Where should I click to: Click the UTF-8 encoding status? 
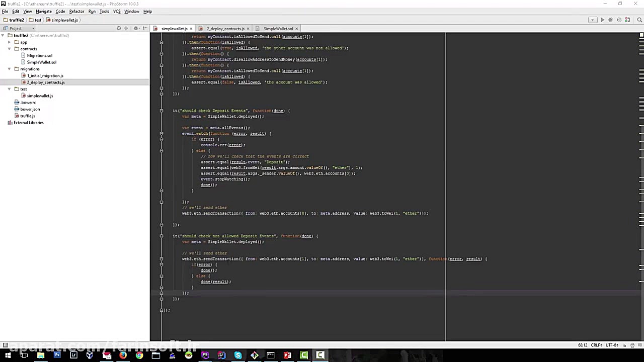click(612, 345)
